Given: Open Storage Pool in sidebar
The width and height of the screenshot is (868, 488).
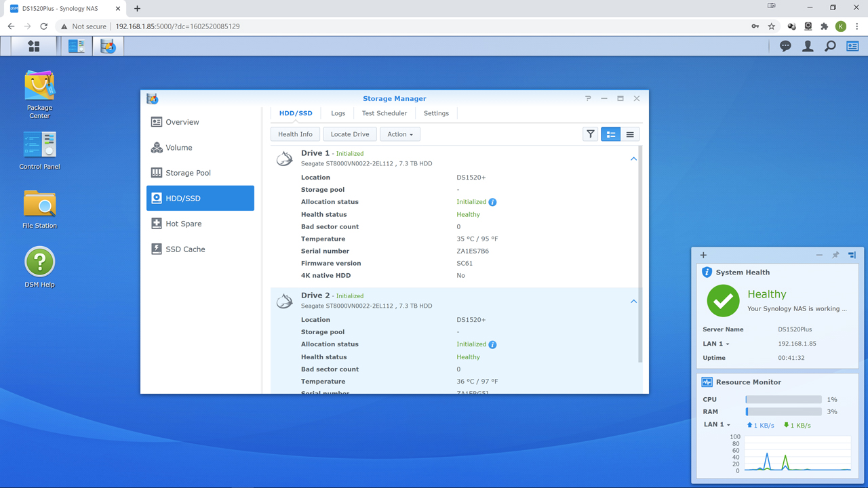Looking at the screenshot, I should (200, 173).
